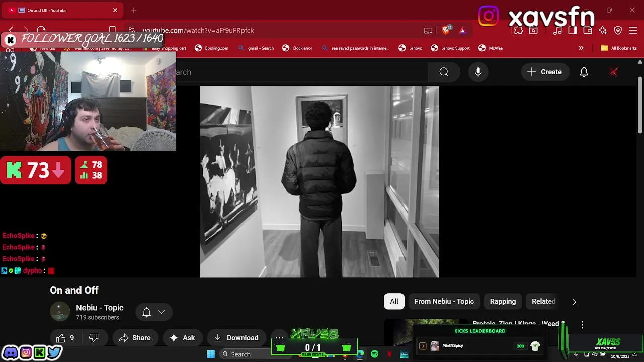Open the Lenovo Support bookmark
The height and width of the screenshot is (362, 644).
450,48
